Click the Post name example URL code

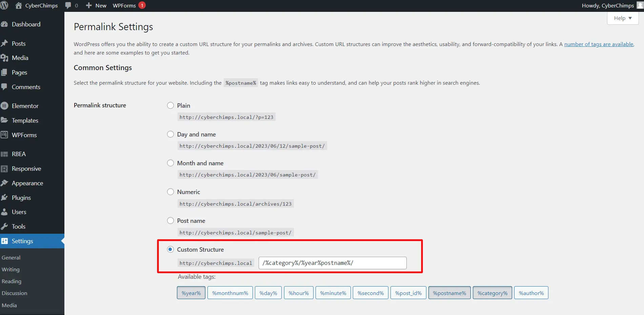tap(236, 233)
